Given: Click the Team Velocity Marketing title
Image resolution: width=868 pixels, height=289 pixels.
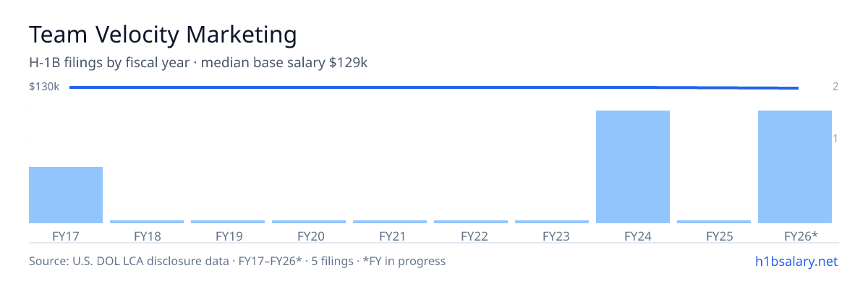Looking at the screenshot, I should point(163,35).
